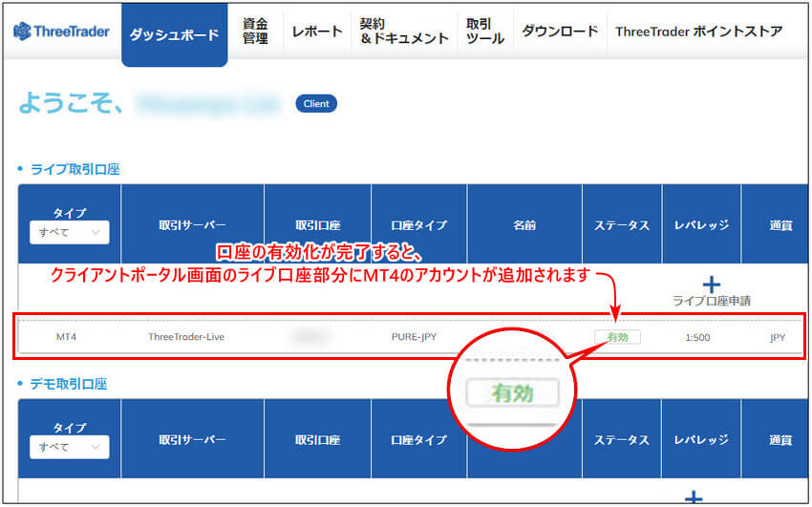
Task: Click the ようこそ welcome heading
Action: pos(72,102)
